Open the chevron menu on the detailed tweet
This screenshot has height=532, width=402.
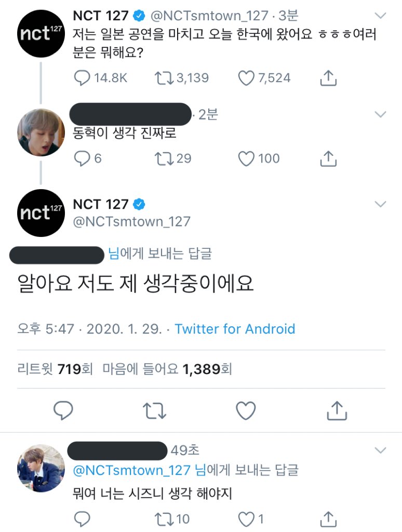[380, 204]
